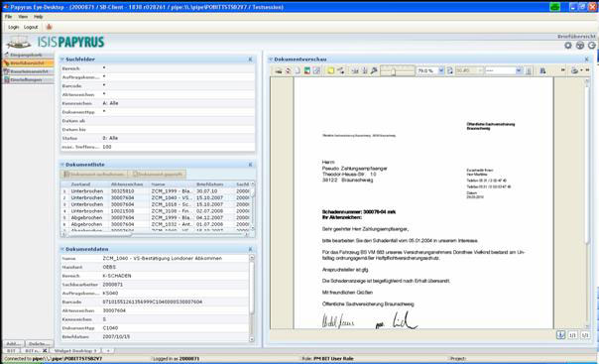Click the yellow sticky note toolbar icon
This screenshot has width=599, height=364.
(330, 70)
